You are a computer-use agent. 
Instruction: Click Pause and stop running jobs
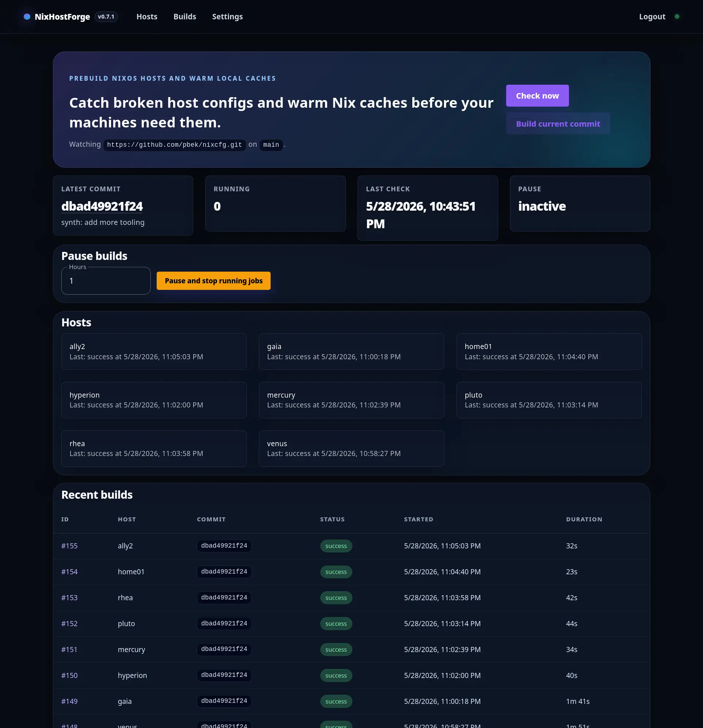[x=214, y=281]
